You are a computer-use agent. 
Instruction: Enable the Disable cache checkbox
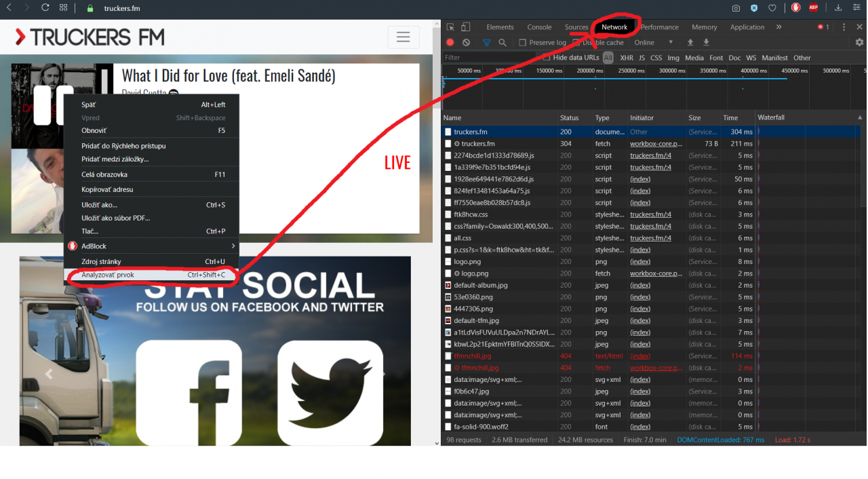pos(576,43)
